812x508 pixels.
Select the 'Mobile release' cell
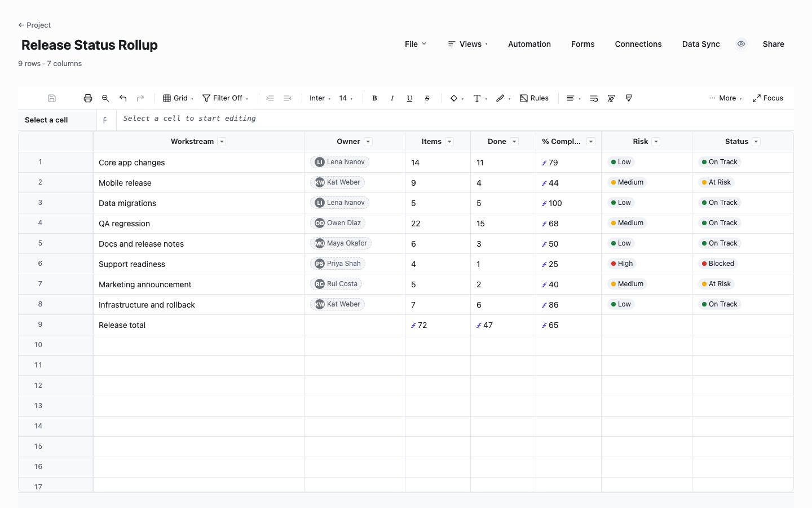pos(198,183)
